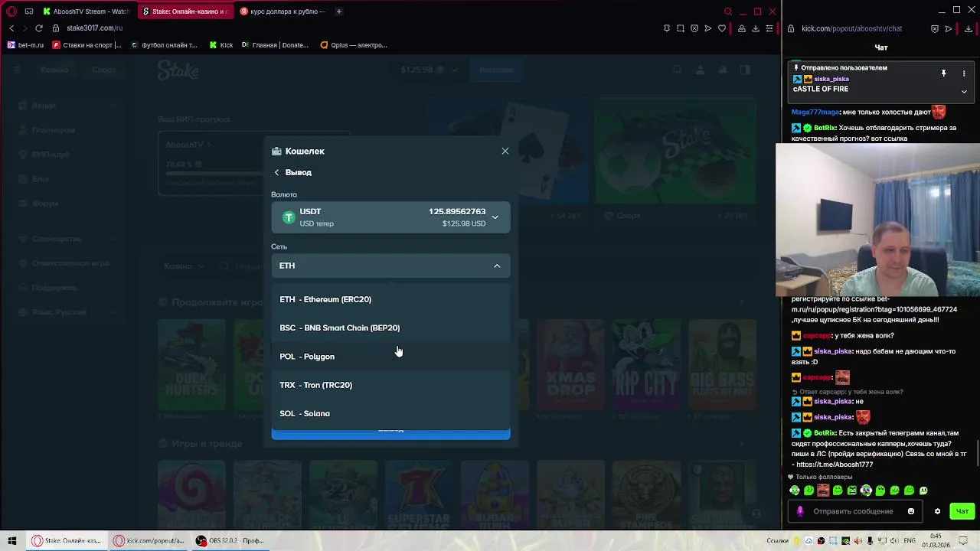
Task: Click username siska_piska in pinned message
Action: pyautogui.click(x=831, y=79)
